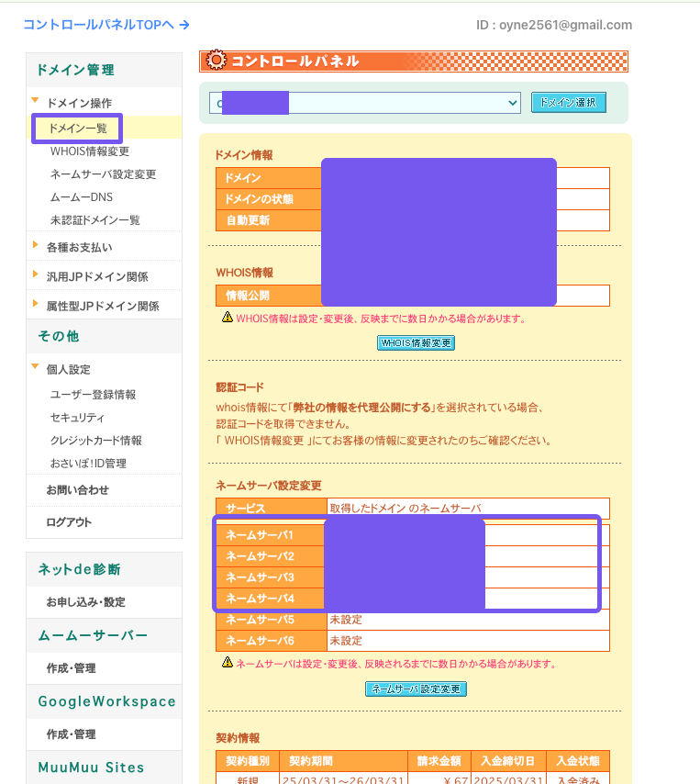Open お申し込み・設定 under ネットde診断

86,602
